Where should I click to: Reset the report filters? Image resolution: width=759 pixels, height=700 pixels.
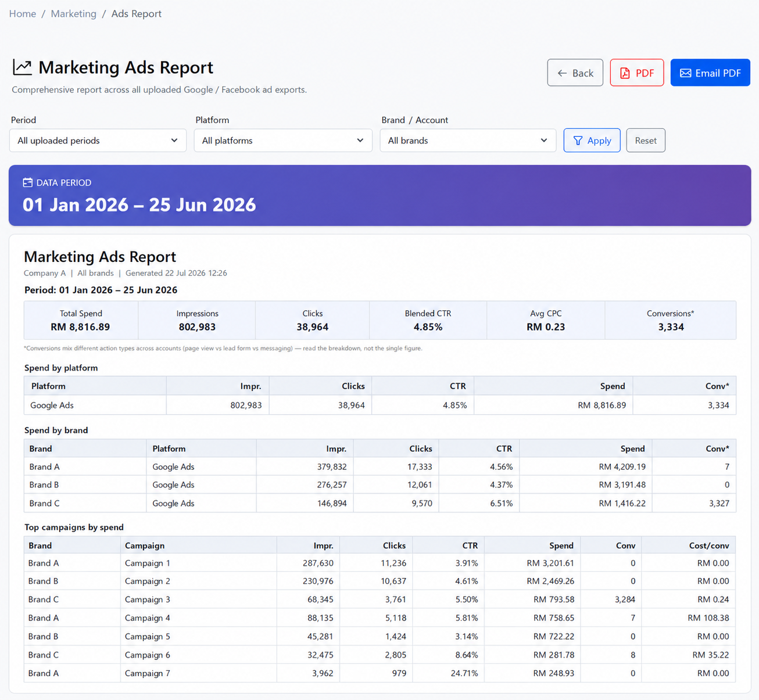[x=646, y=141]
